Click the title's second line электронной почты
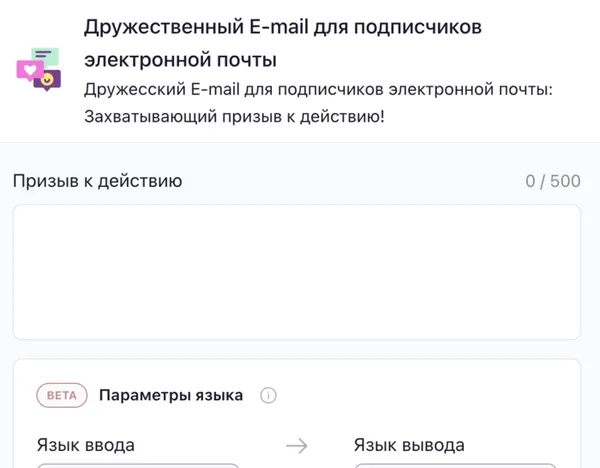Viewport: 600px width, 468px height. (x=180, y=59)
